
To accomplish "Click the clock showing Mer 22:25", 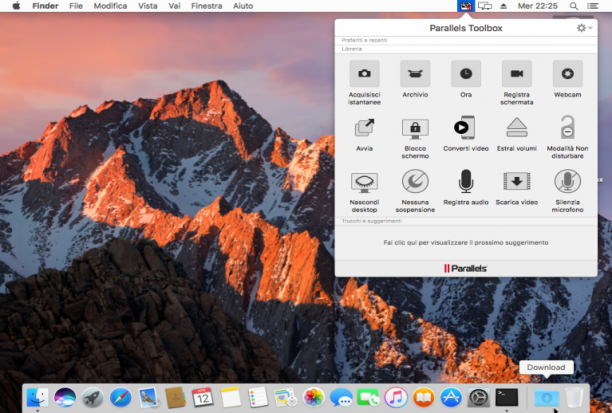I will 537,6.
